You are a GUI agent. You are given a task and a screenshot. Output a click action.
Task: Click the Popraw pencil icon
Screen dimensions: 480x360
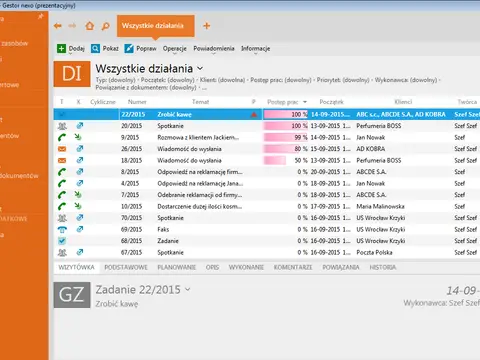pyautogui.click(x=129, y=49)
